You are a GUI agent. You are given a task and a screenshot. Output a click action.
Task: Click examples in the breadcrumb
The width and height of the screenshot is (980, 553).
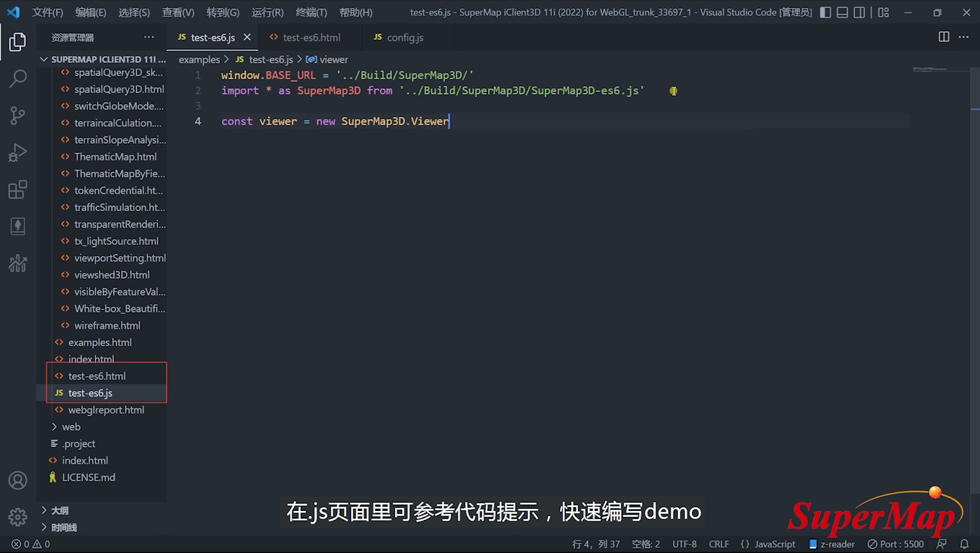pyautogui.click(x=199, y=59)
